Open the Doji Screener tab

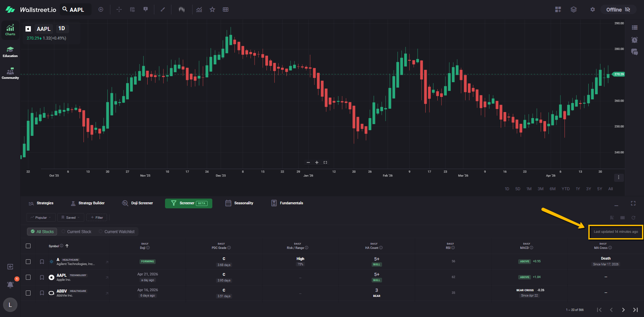coord(138,203)
